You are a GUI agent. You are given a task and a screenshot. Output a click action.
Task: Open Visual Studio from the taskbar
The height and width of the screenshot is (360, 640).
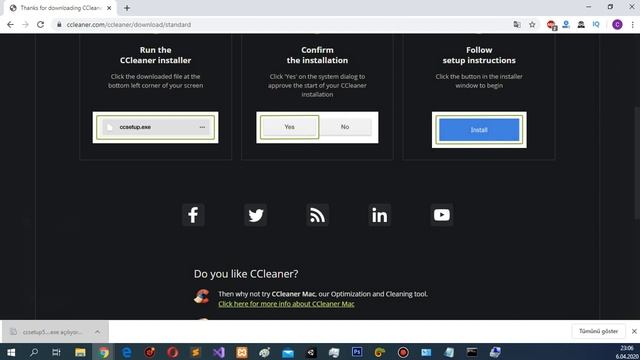[218, 352]
